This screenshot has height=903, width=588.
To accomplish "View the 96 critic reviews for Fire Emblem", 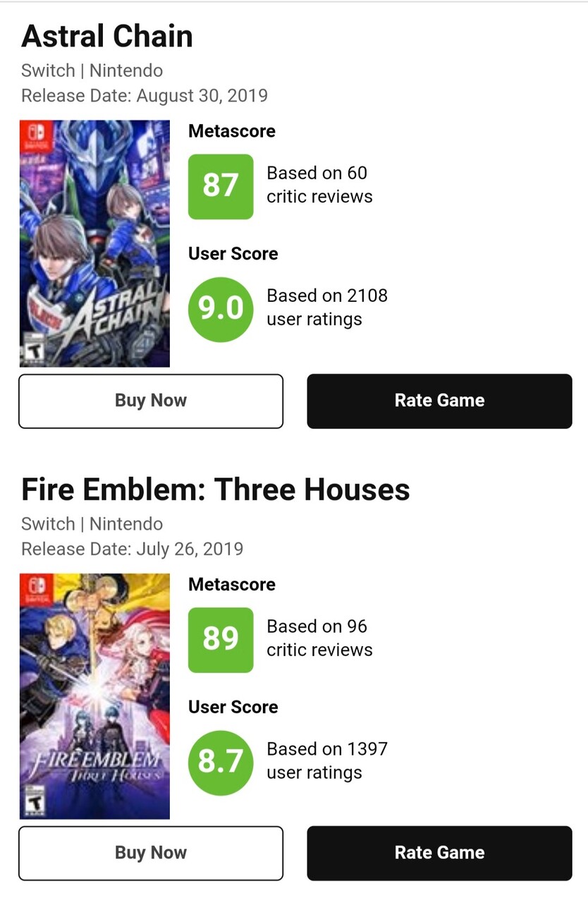I will coord(319,638).
